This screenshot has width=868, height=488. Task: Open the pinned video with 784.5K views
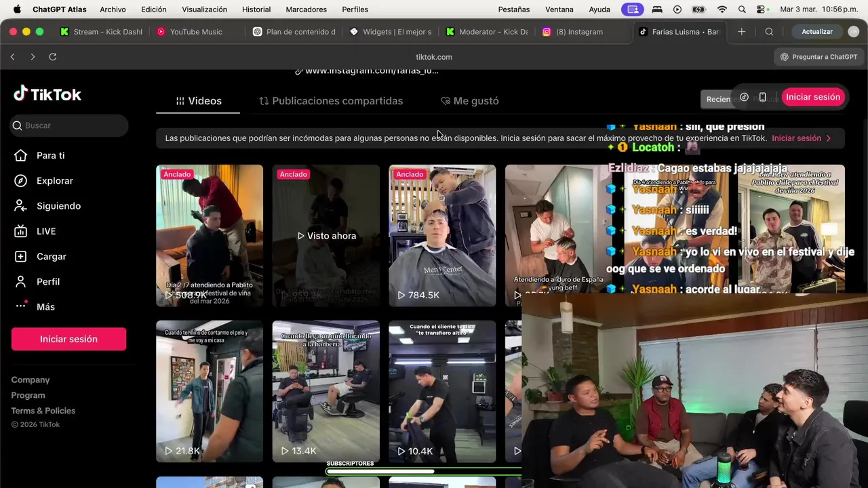click(x=442, y=236)
